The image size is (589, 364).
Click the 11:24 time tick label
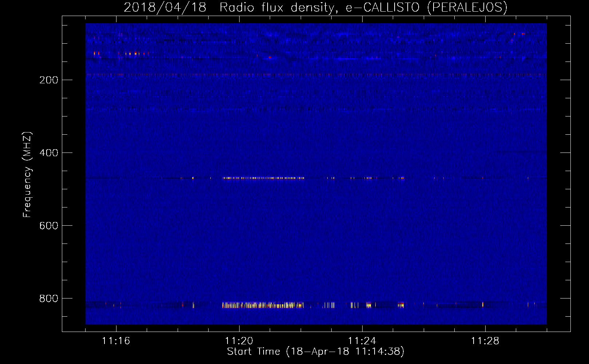(x=362, y=341)
